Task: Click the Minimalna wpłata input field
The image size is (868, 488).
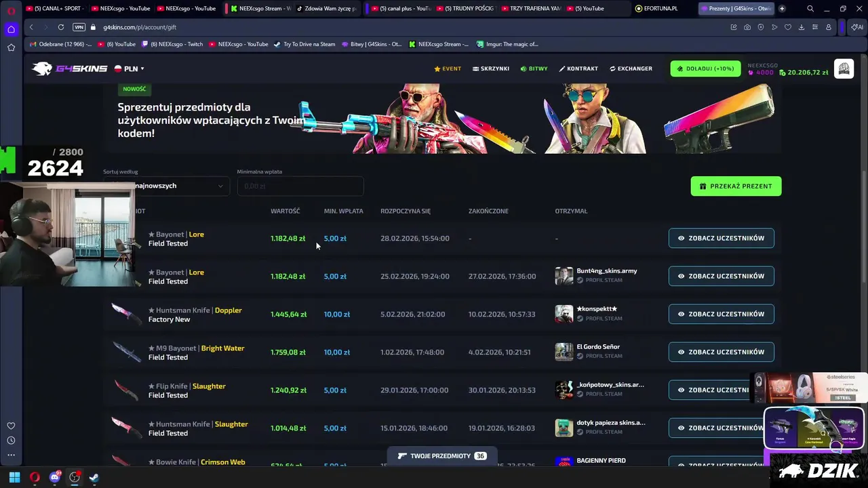Action: 300,186
